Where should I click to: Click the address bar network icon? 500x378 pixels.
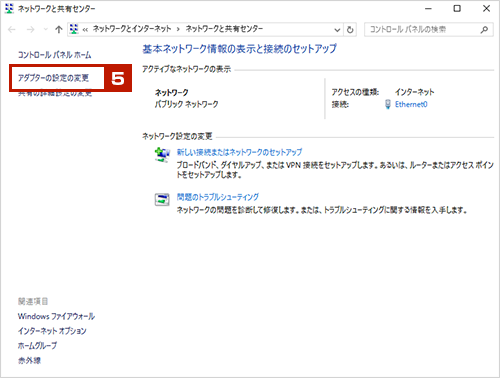click(74, 29)
